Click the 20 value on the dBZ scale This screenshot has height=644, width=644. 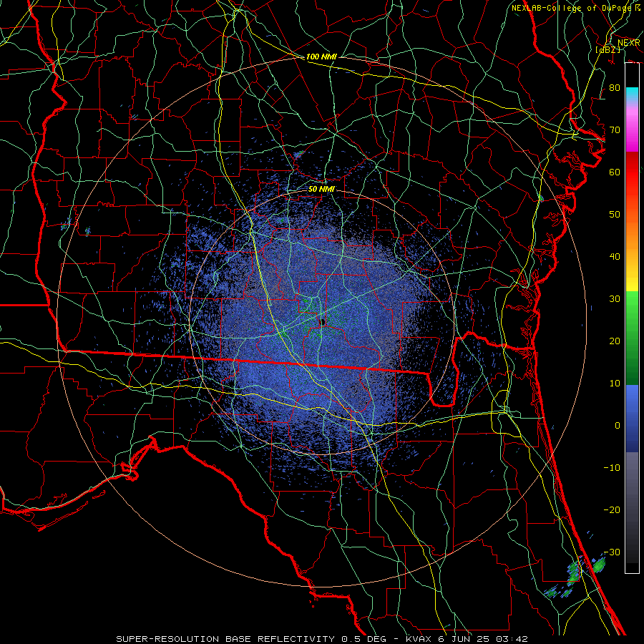615,341
